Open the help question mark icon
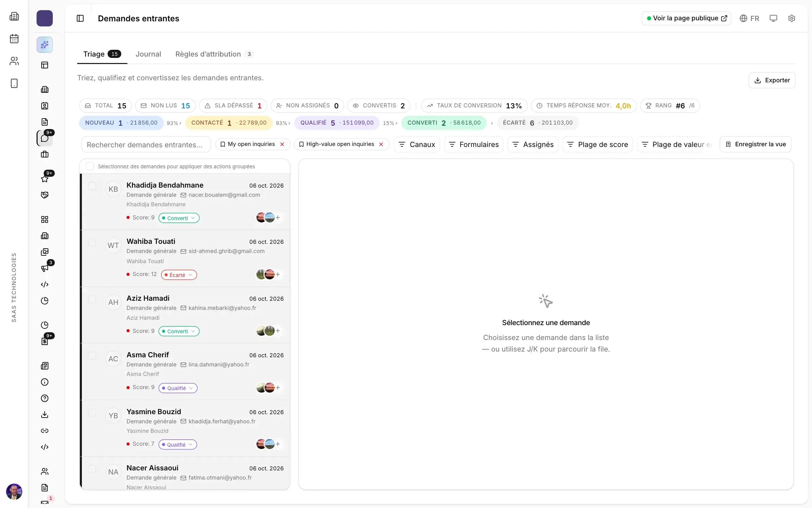Image resolution: width=812 pixels, height=508 pixels. (x=45, y=398)
